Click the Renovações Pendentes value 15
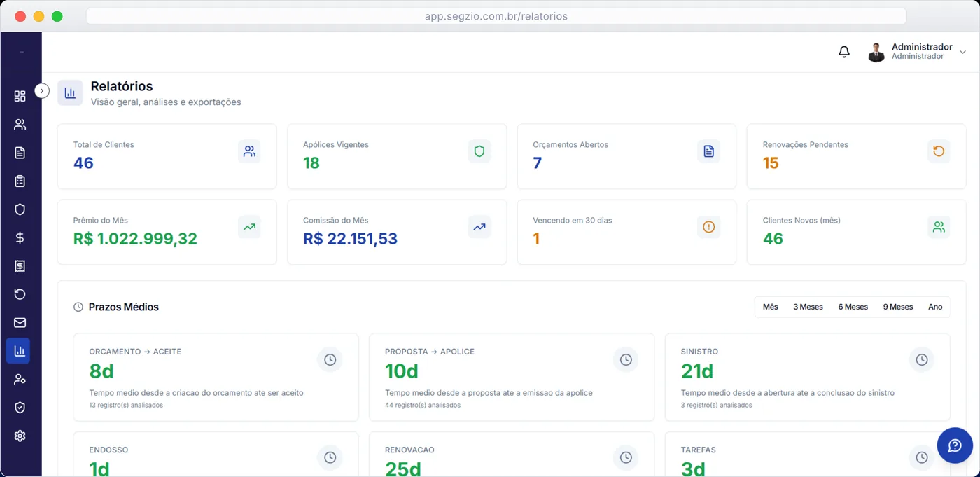 pos(771,163)
